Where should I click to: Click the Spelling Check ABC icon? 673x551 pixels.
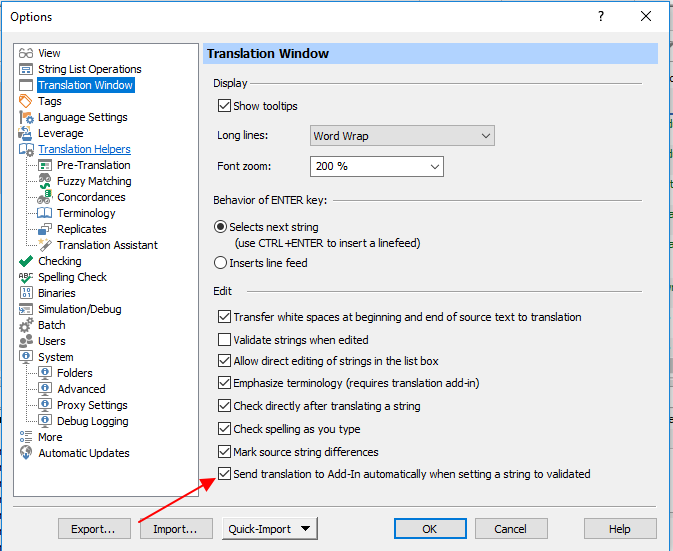[x=27, y=277]
